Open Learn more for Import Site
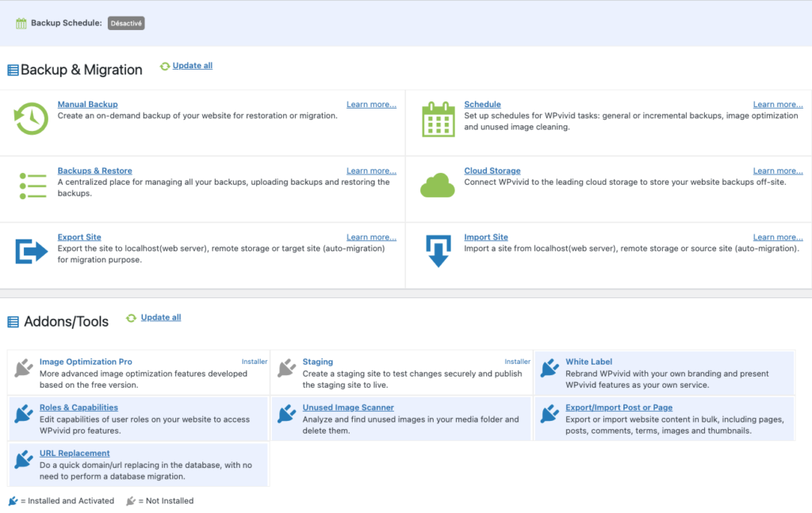 coord(777,238)
